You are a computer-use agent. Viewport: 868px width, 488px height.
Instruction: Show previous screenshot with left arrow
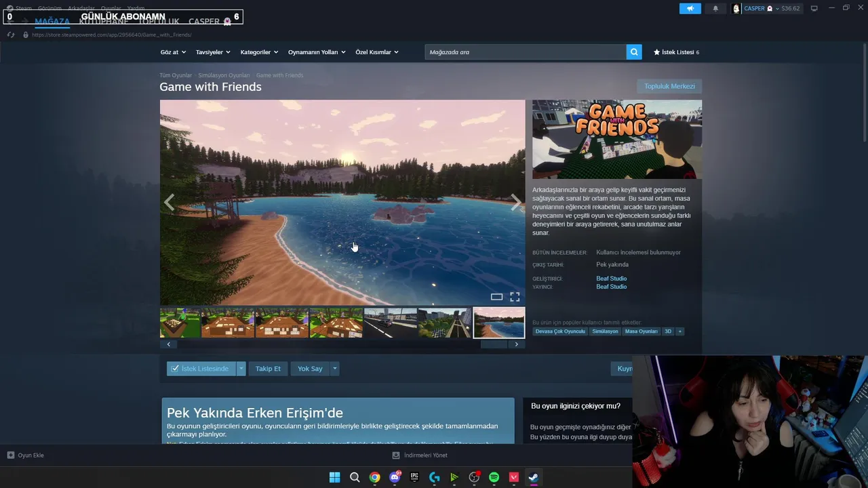[x=169, y=203]
